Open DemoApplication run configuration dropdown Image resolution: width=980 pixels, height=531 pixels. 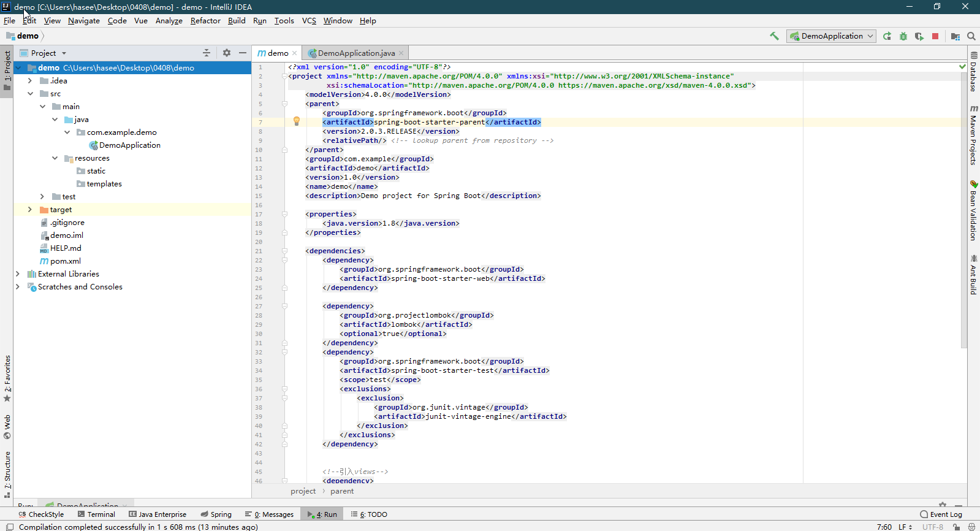point(831,36)
